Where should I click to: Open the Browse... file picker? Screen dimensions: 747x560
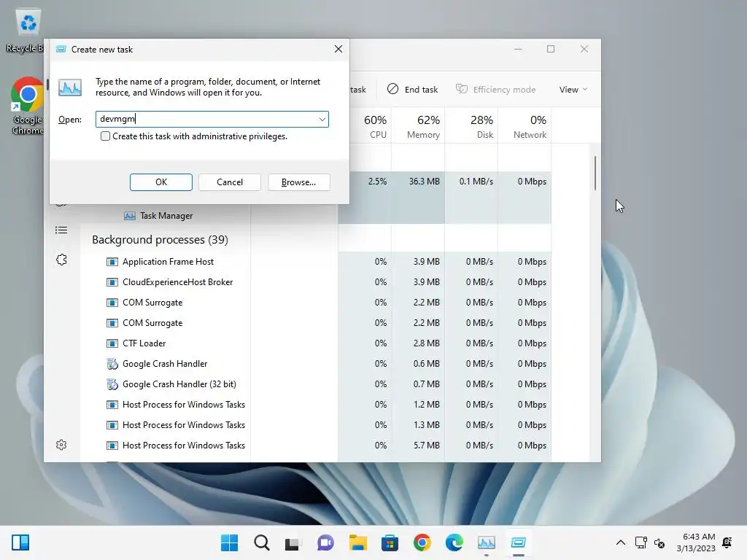click(298, 182)
